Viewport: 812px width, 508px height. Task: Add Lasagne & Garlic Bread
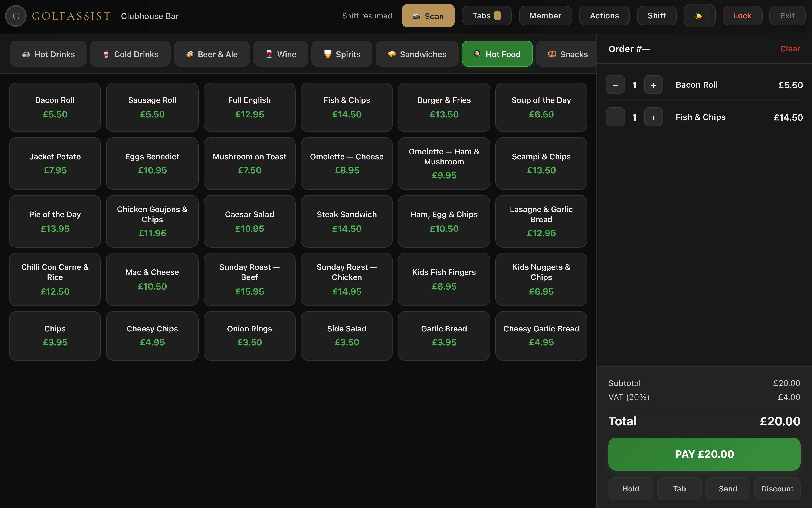[541, 221]
